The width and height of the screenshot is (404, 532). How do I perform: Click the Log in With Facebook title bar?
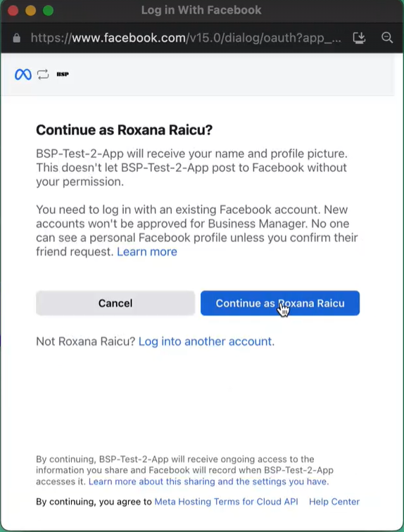coord(201,10)
